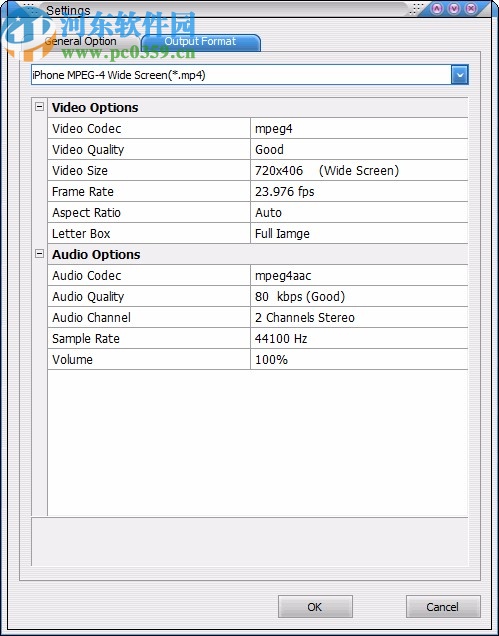499x636 pixels.
Task: Select the Letter Box label cell
Action: (x=149, y=234)
